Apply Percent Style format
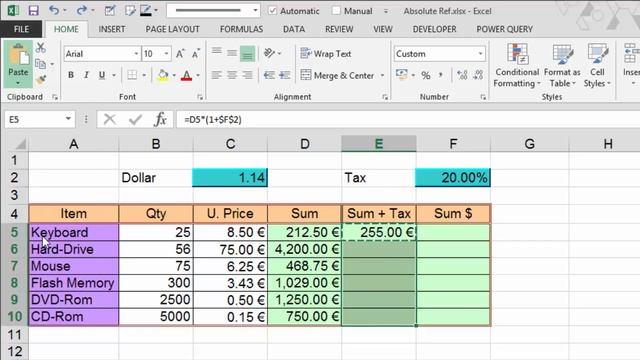Viewport: 640px width, 360px height. [426, 75]
